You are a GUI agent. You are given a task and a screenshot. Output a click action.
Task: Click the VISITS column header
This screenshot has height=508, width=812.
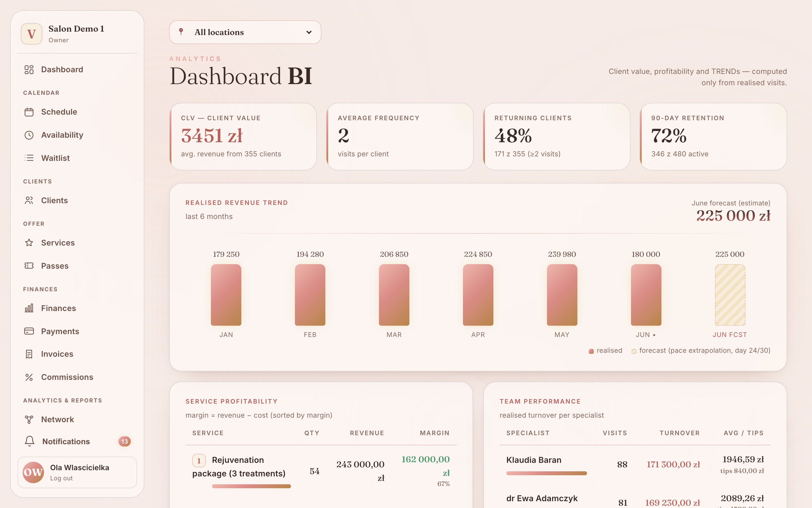click(x=615, y=433)
